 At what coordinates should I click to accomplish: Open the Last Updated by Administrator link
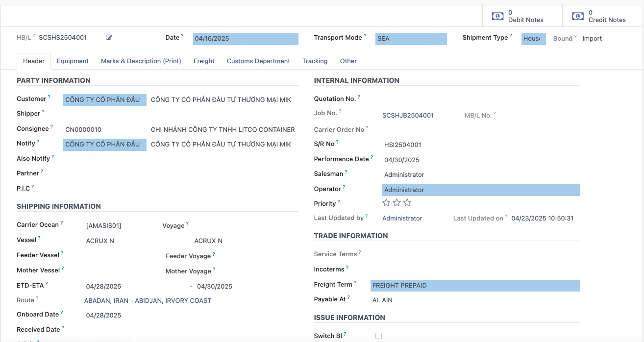click(x=402, y=219)
